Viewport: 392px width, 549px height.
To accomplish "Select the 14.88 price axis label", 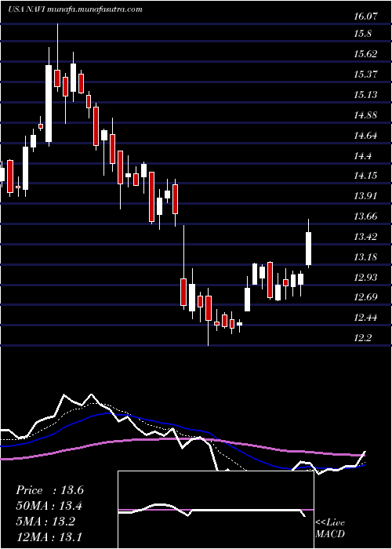I will (366, 115).
